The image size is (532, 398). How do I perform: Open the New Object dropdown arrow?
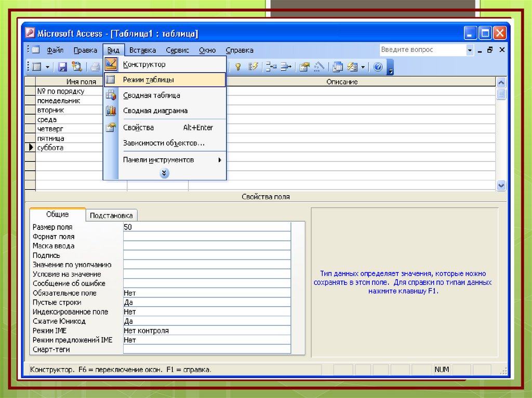click(x=363, y=67)
